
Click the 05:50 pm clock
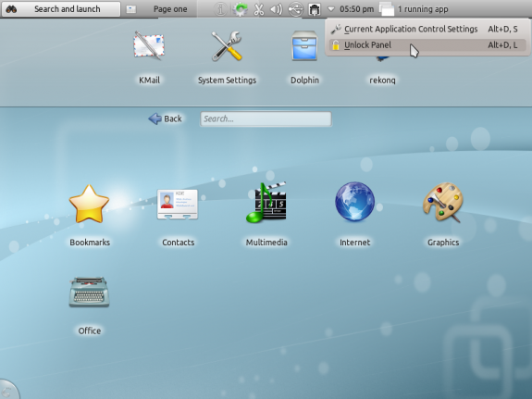click(356, 9)
